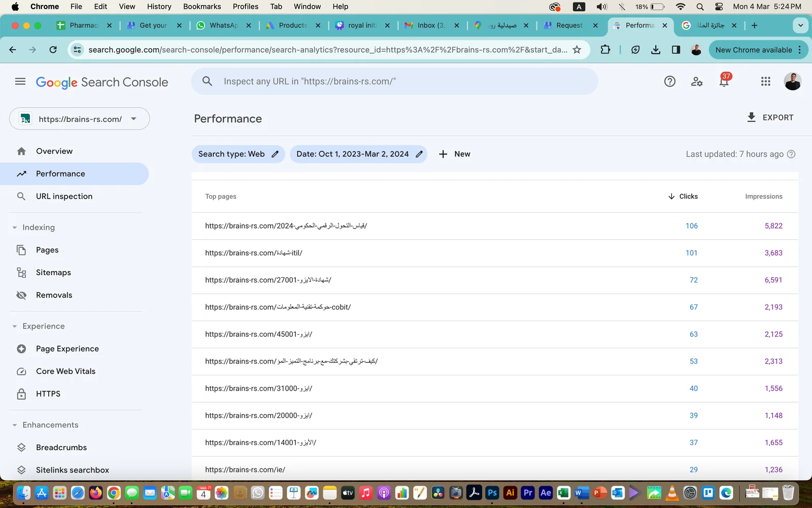Open Core Web Vitals report

click(x=65, y=371)
